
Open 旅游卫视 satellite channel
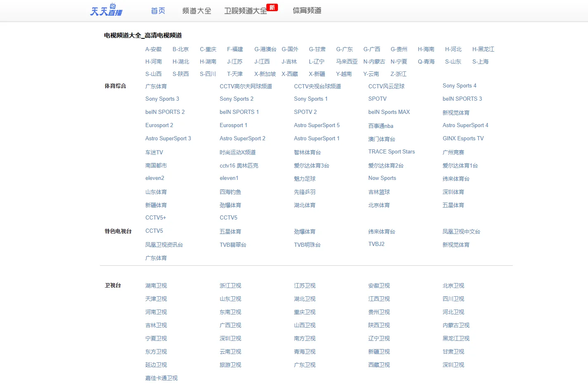230,365
